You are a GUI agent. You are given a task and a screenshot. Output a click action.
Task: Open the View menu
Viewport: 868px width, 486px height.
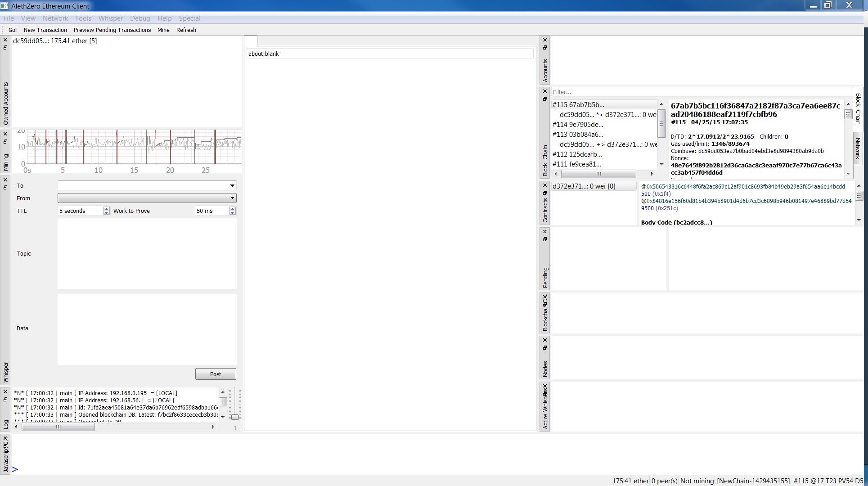(28, 18)
